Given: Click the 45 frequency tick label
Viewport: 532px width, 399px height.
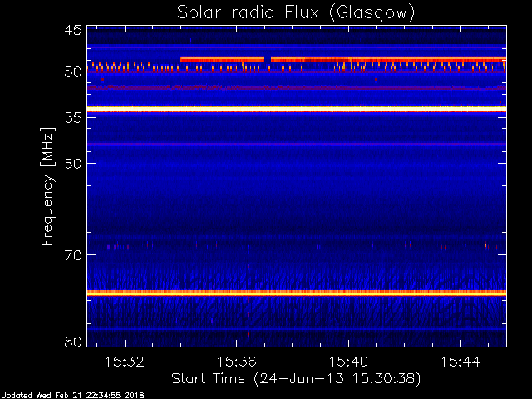Looking at the screenshot, I should 73,31.
